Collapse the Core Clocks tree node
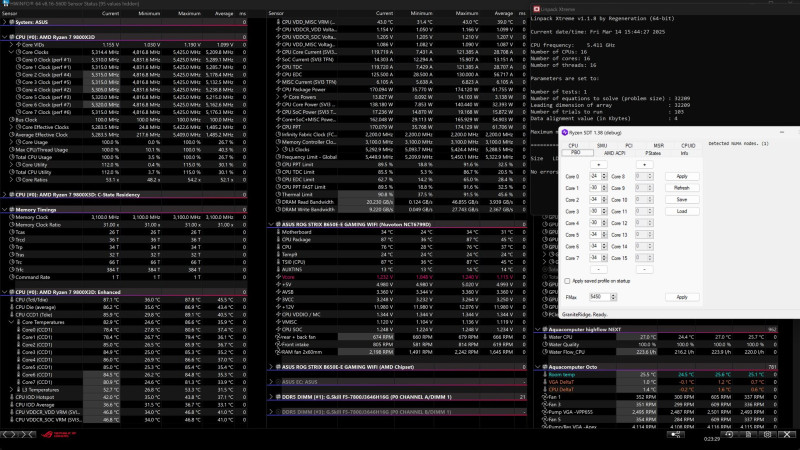Viewport: 800px width, 450px height. (11, 52)
